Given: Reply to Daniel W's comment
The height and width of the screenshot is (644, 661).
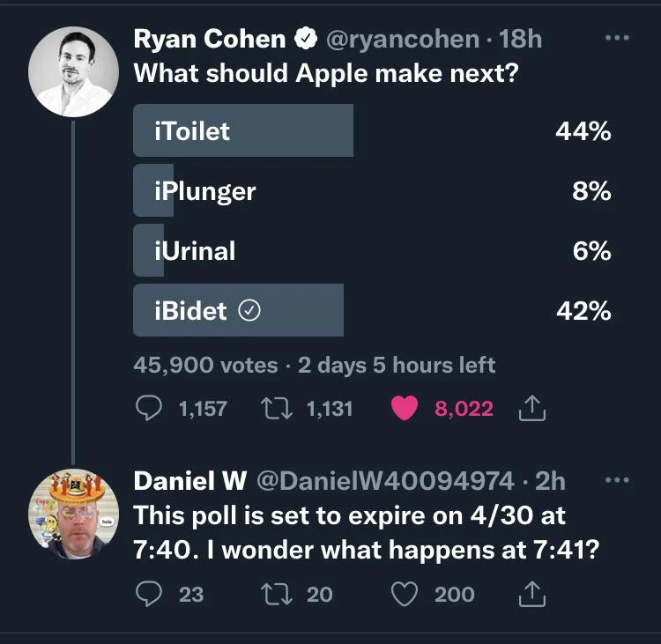Looking at the screenshot, I should [x=147, y=595].
